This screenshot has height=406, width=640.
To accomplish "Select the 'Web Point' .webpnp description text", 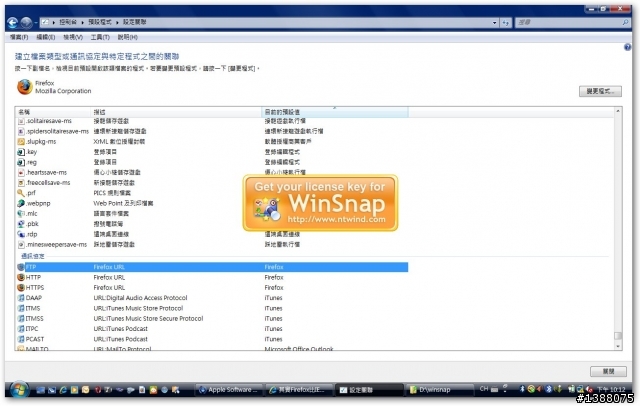I will [123, 203].
